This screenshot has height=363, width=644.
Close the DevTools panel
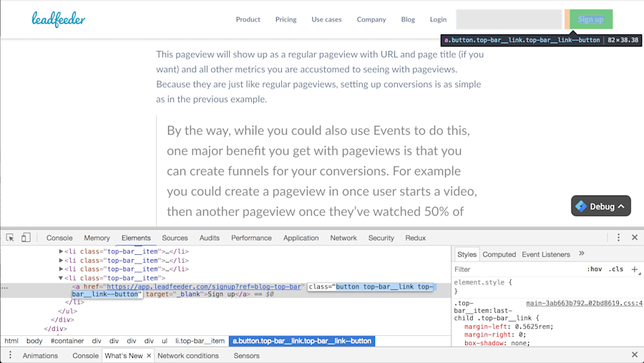(x=635, y=238)
